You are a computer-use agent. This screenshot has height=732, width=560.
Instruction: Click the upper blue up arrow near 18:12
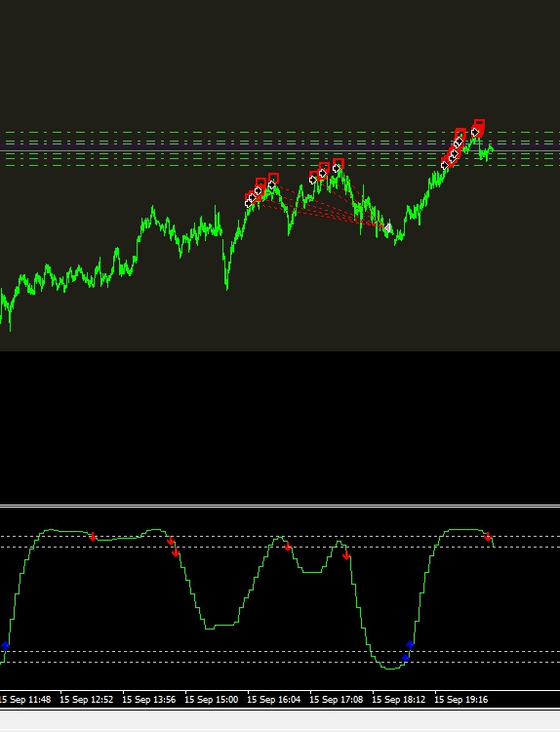pyautogui.click(x=410, y=645)
